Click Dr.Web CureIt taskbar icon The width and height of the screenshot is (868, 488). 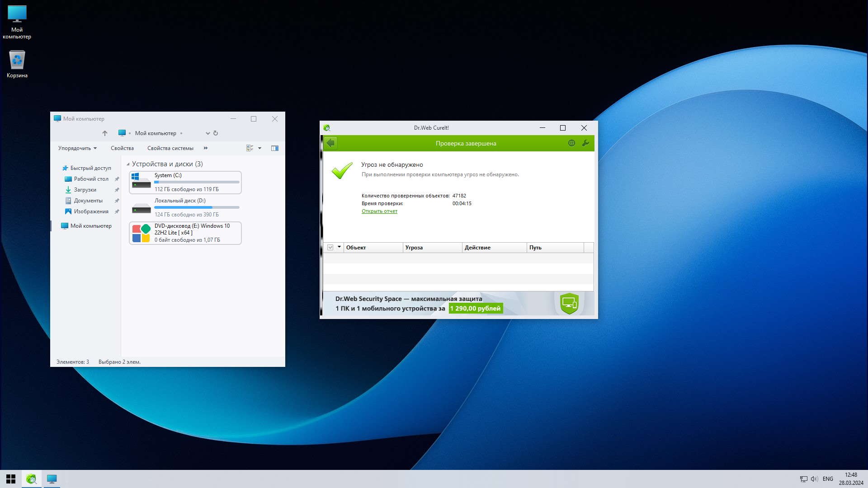(31, 479)
